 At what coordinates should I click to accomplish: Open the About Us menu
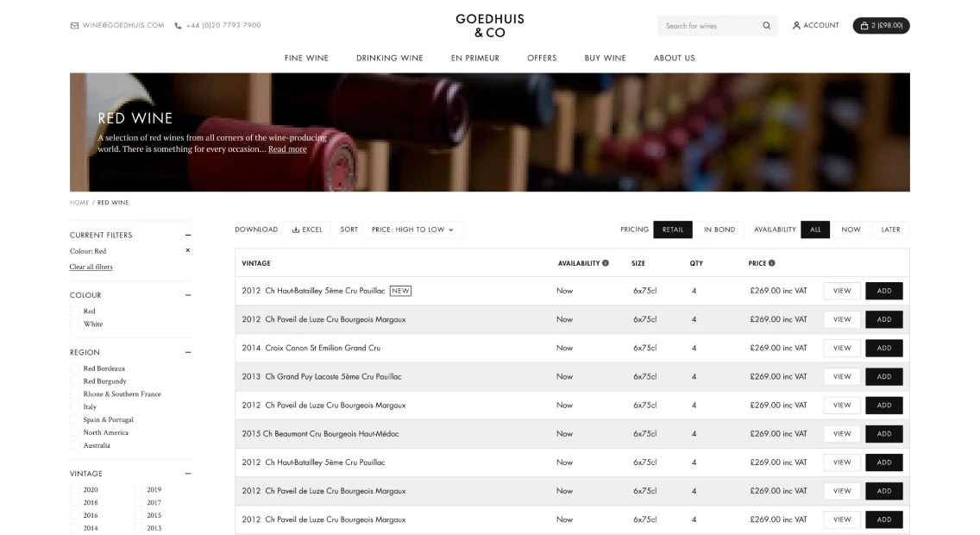[675, 58]
